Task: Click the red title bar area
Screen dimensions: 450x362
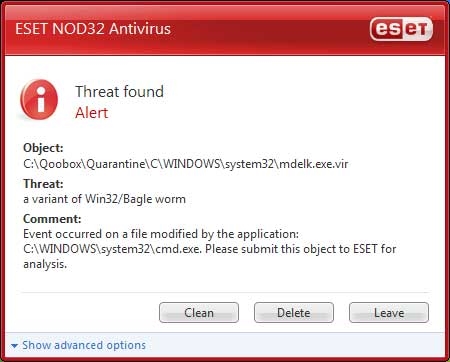Action: coord(225,29)
